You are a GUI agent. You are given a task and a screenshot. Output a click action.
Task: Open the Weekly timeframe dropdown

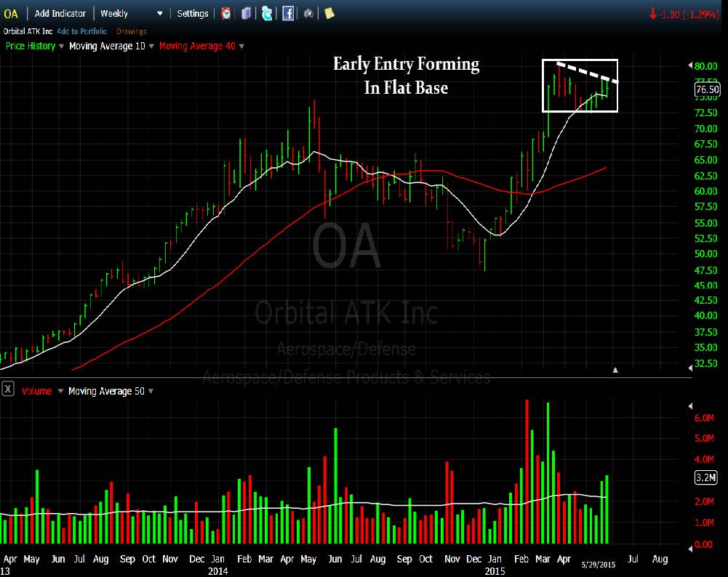coord(132,14)
